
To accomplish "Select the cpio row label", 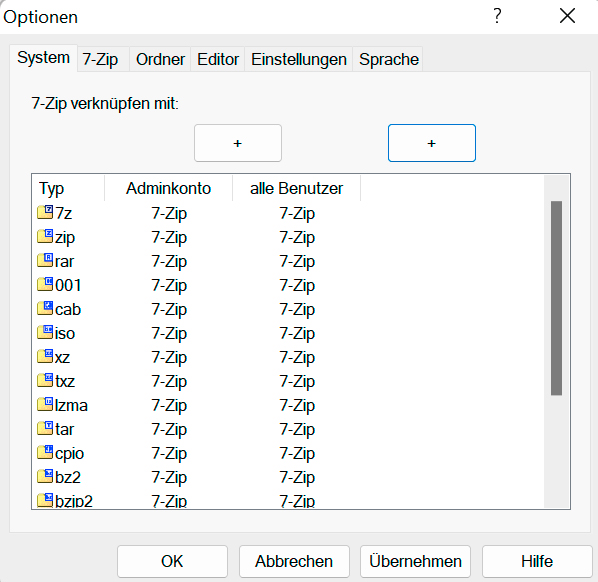I will 69,454.
